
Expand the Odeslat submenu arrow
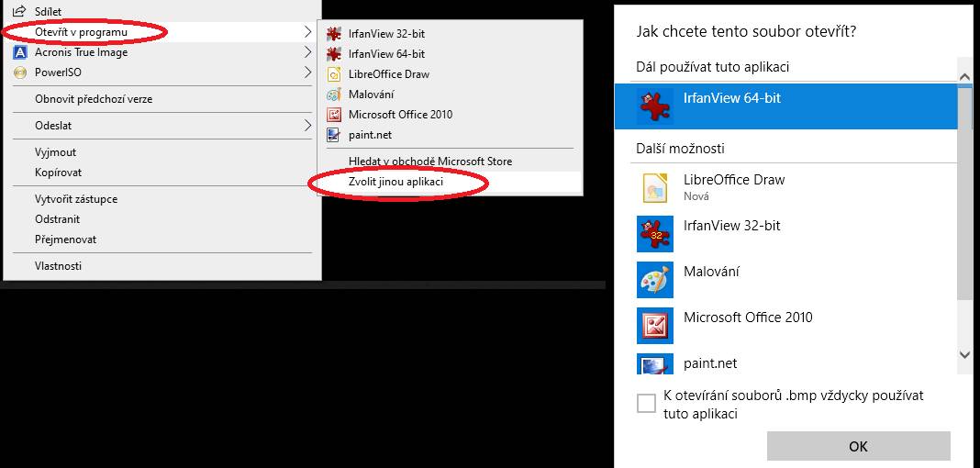(x=306, y=125)
